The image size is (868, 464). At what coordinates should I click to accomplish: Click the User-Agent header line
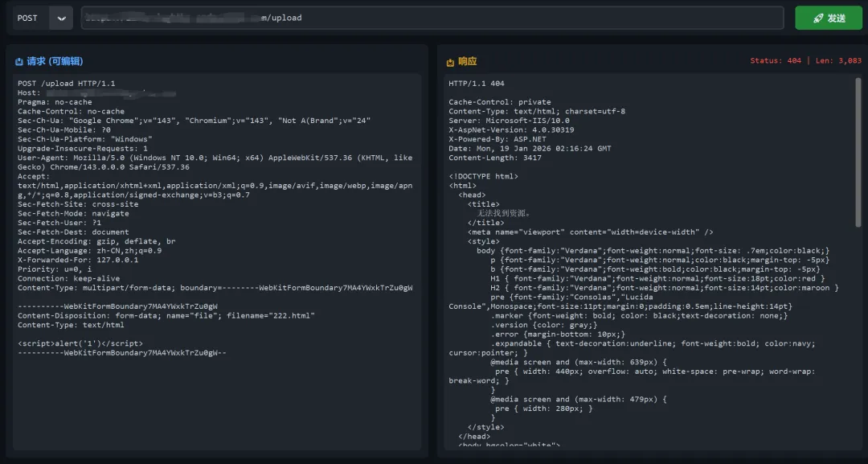(215, 162)
